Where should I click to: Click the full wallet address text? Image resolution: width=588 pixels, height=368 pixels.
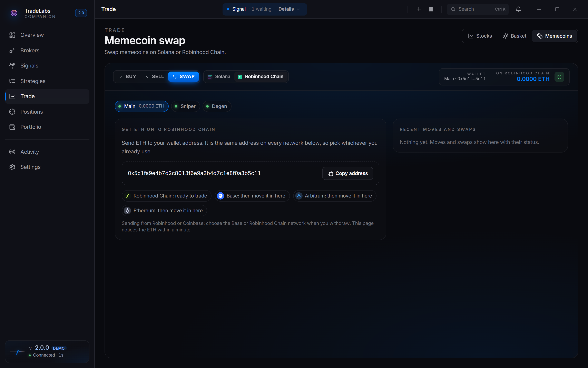(194, 173)
